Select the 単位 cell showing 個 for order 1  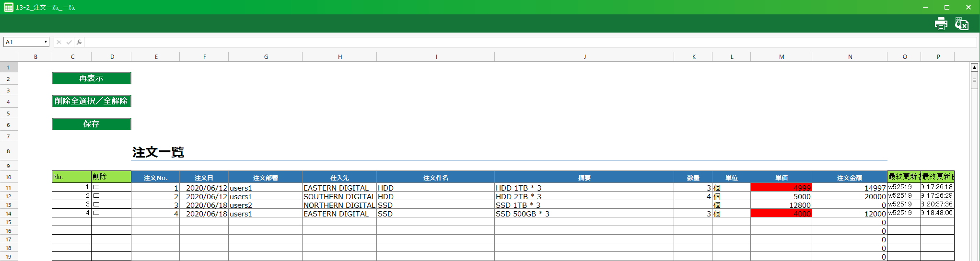[x=731, y=188]
